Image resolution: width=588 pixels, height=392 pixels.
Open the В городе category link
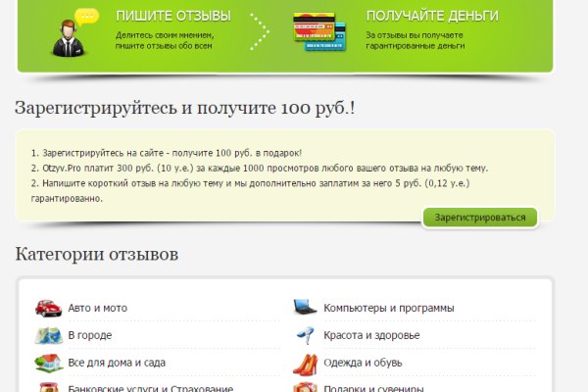[x=89, y=335]
